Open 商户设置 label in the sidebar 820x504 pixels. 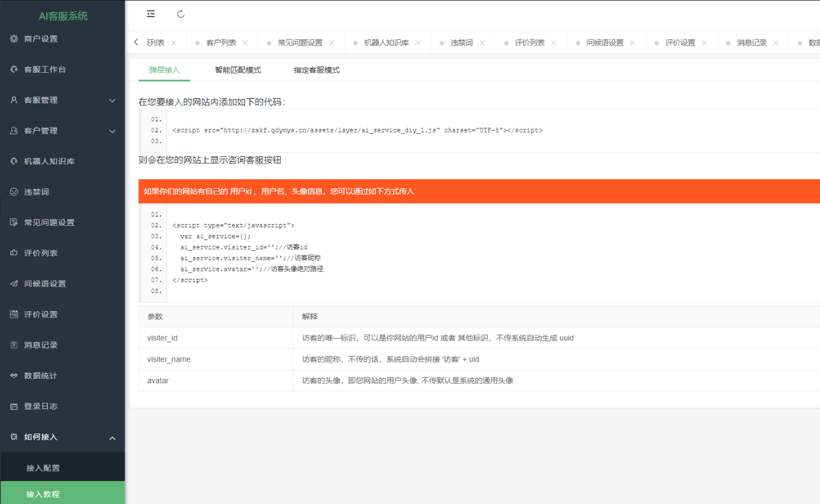[x=41, y=39]
